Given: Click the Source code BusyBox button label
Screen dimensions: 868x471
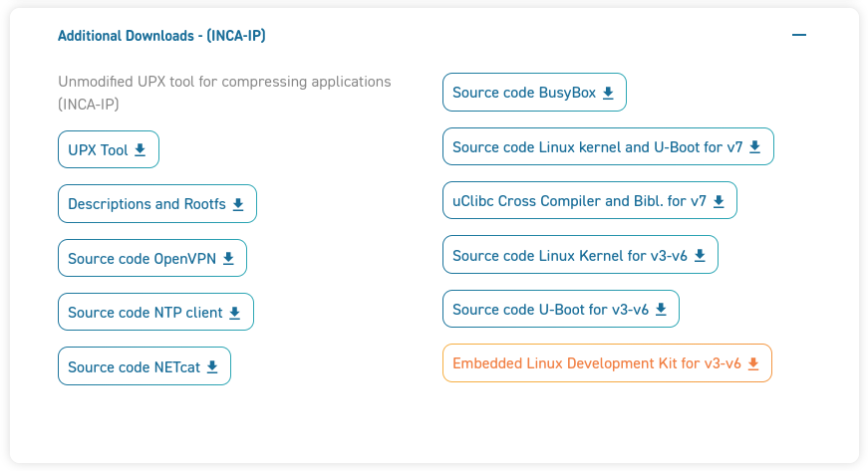Looking at the screenshot, I should [523, 93].
